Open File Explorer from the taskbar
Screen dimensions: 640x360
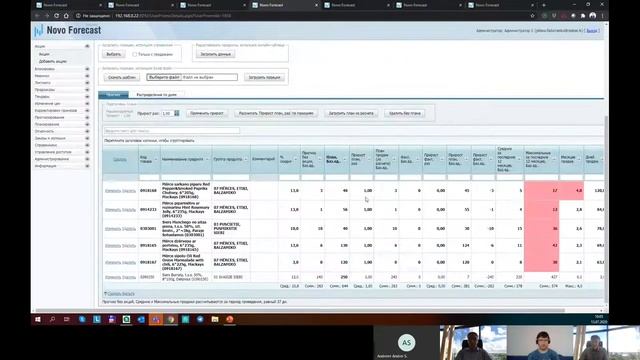tap(215, 320)
